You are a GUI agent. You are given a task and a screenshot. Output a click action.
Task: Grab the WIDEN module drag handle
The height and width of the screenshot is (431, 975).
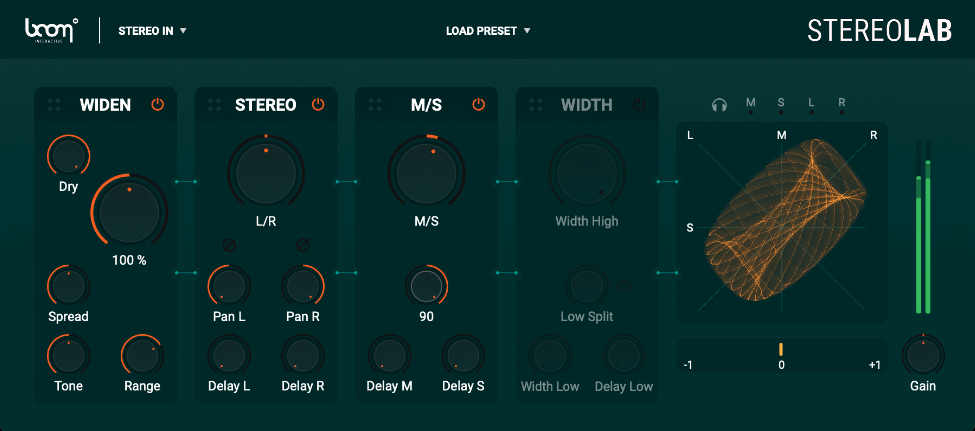point(54,105)
